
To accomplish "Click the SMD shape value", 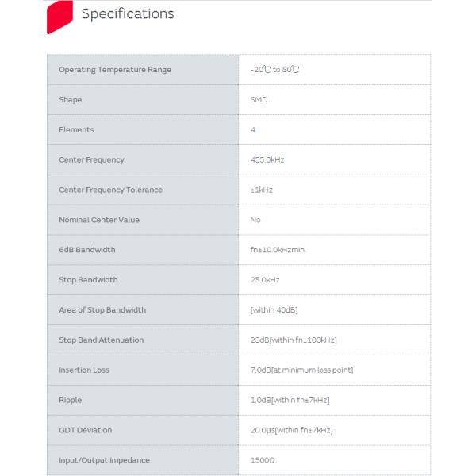I will pyautogui.click(x=259, y=100).
